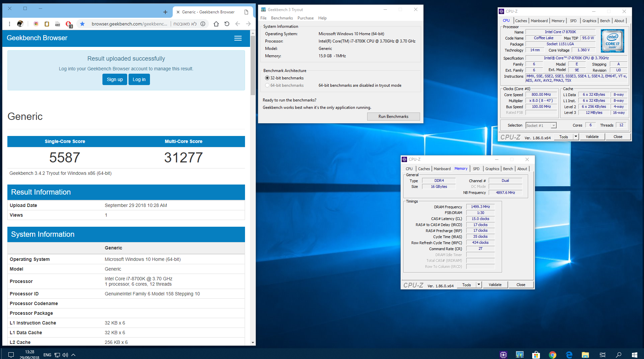Click Close button in lower CPU-Z window
This screenshot has height=359, width=644.
pyautogui.click(x=521, y=285)
